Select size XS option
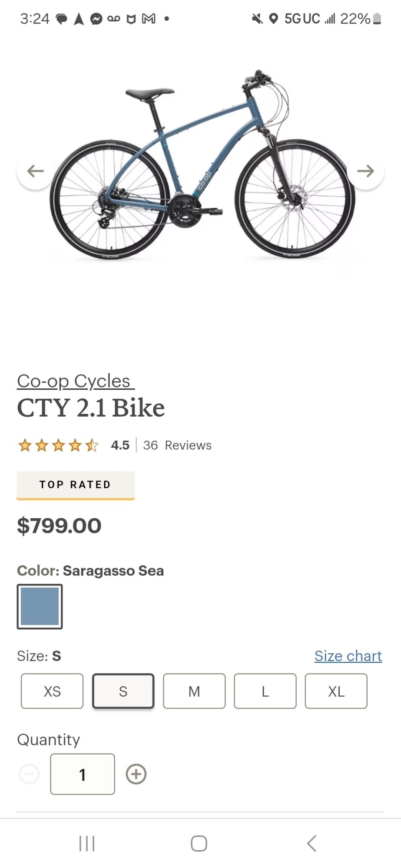This screenshot has height=868, width=401. click(x=52, y=691)
